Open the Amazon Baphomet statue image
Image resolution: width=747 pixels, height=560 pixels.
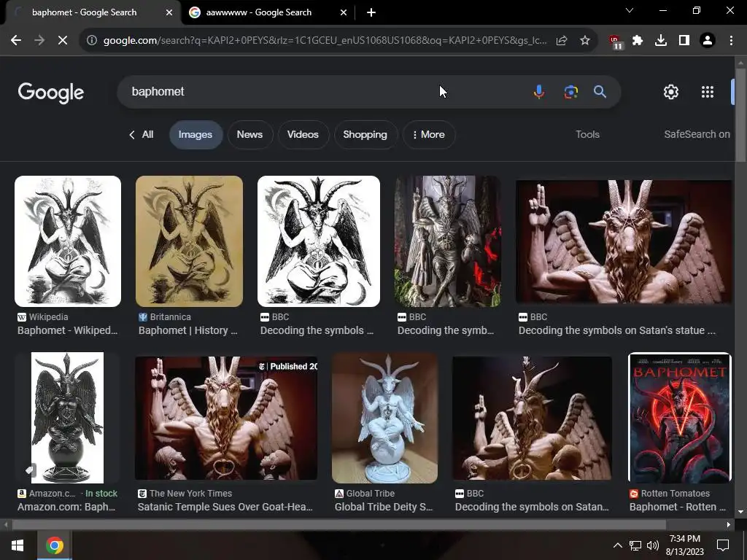point(67,418)
